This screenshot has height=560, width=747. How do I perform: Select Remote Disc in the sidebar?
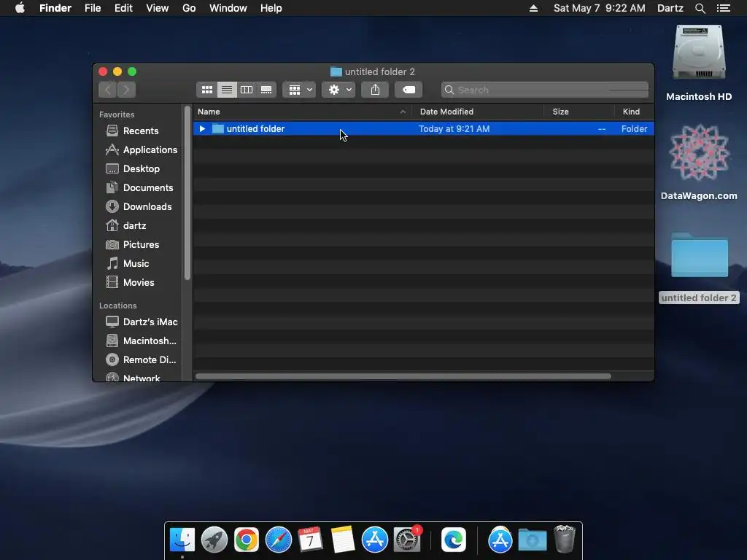[x=141, y=360]
